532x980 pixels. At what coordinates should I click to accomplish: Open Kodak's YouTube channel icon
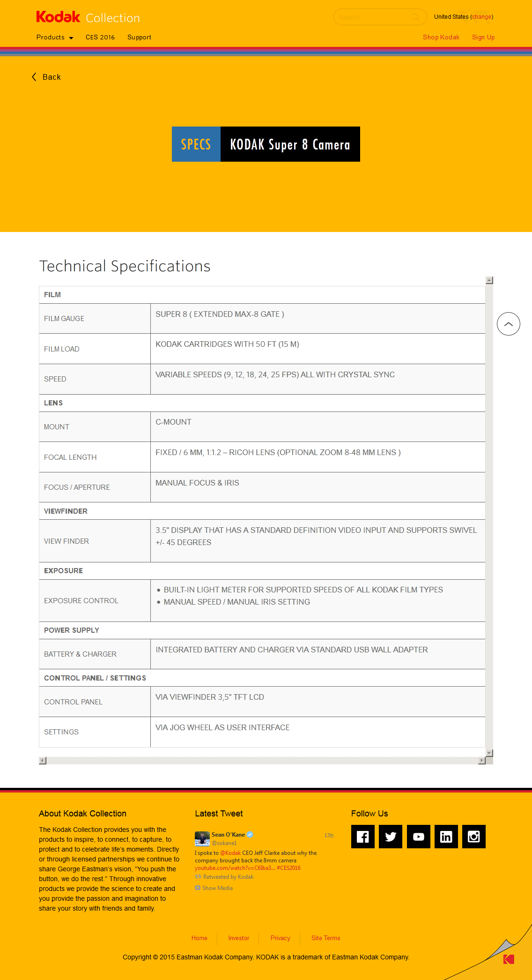[419, 837]
